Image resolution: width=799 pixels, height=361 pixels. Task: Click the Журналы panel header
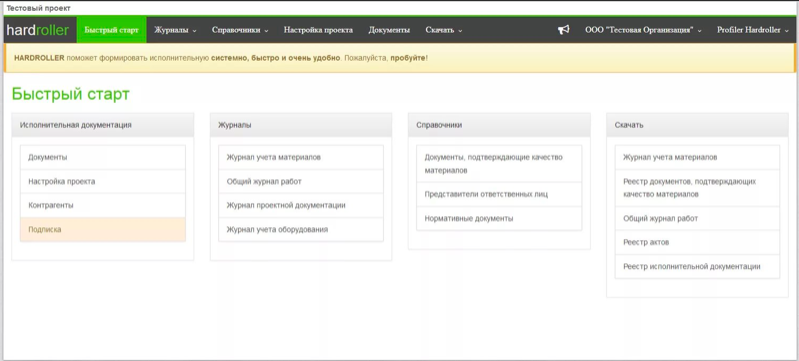point(301,125)
